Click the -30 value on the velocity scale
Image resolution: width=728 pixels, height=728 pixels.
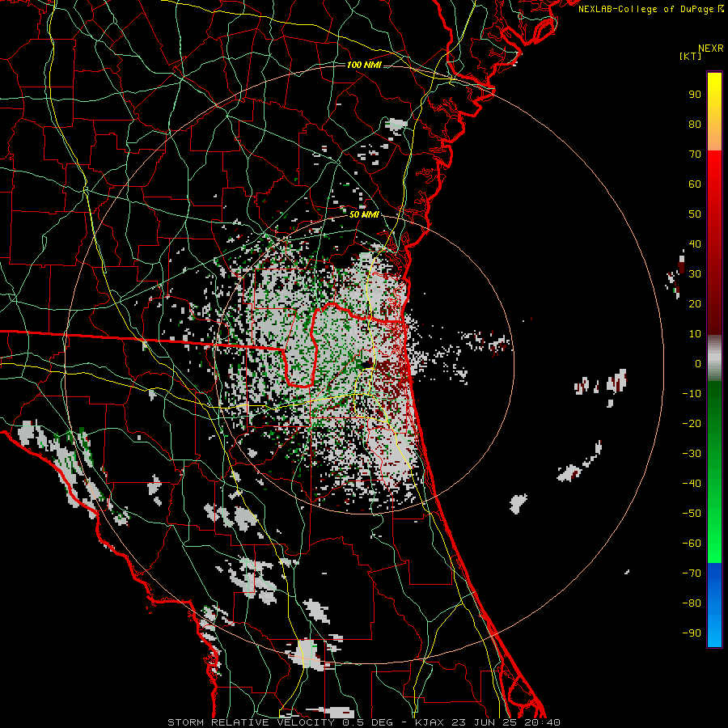pos(692,454)
